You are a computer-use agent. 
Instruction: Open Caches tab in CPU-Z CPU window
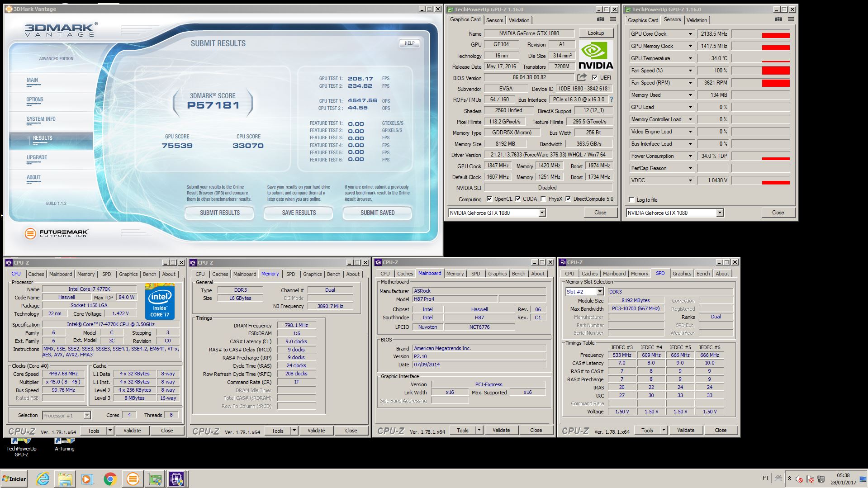click(36, 274)
